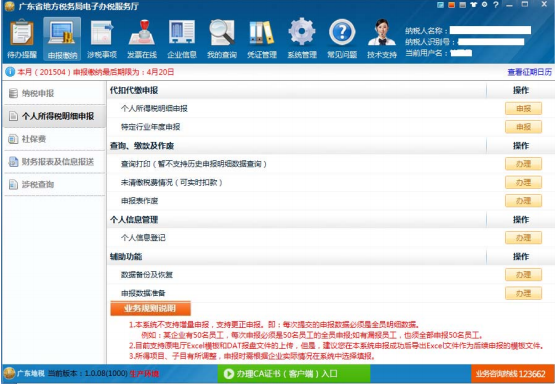
Task: Click the 未清缴税费情况（可实时扣款）row text
Action: [172, 183]
